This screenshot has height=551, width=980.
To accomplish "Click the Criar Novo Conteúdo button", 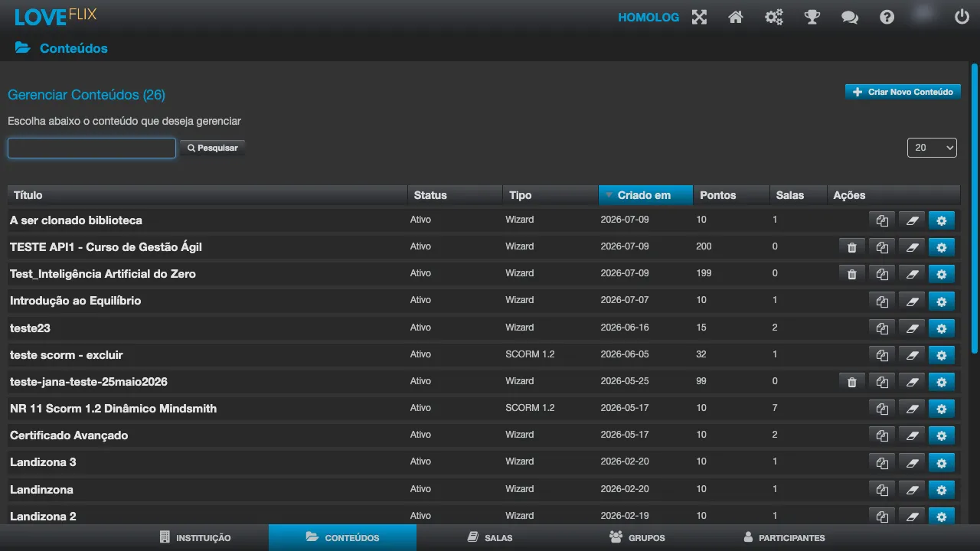I will click(x=903, y=92).
